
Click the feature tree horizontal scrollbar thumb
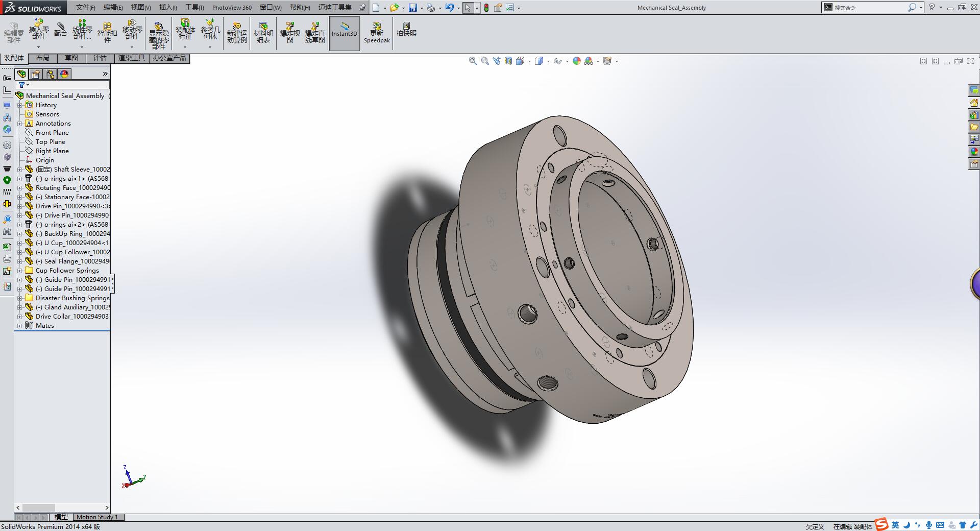39,508
